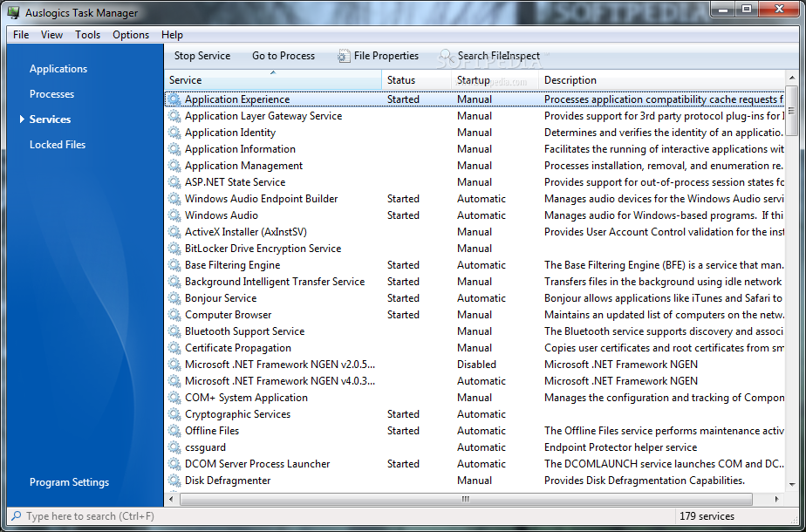Image resolution: width=806 pixels, height=532 pixels.
Task: Click the Stop Service button
Action: coord(202,56)
